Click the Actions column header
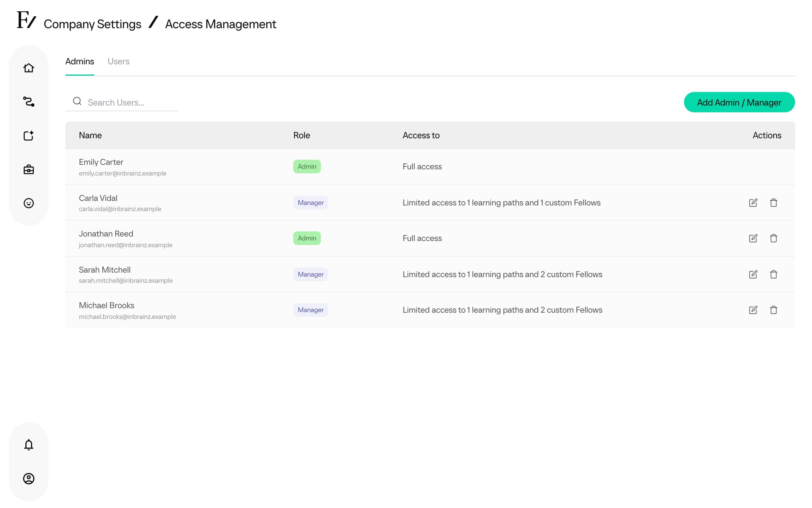This screenshot has height=508, width=812. 767,135
